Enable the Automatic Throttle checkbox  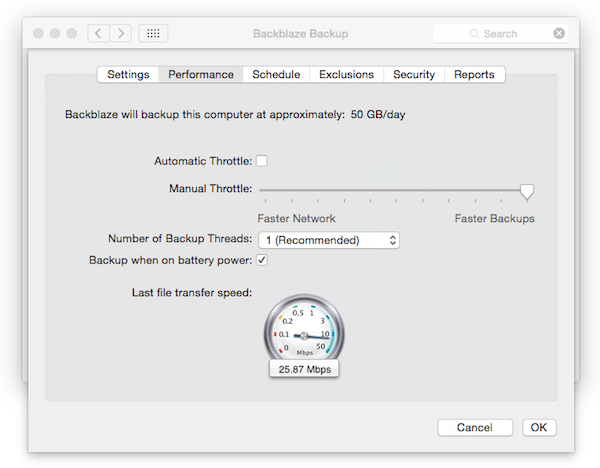pos(262,161)
